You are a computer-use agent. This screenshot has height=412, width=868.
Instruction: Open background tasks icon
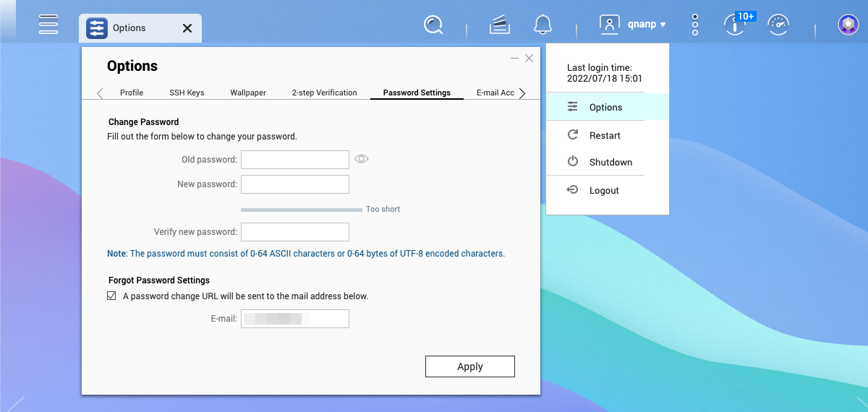pos(500,25)
